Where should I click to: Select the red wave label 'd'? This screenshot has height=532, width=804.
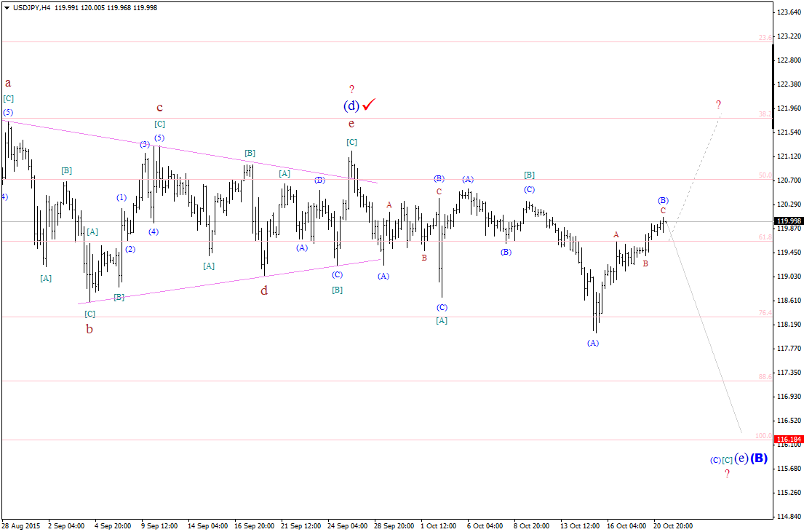[x=264, y=291]
